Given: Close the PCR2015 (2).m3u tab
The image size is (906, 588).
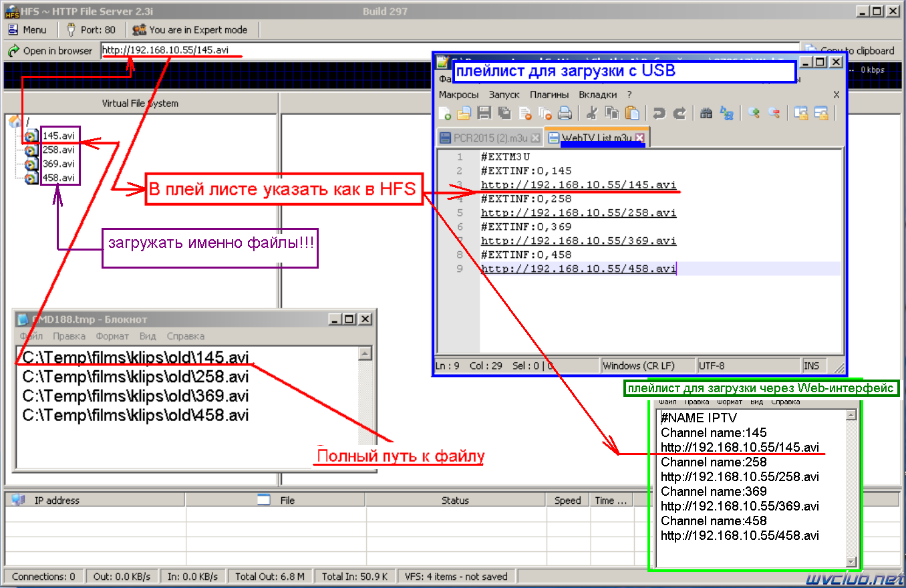Looking at the screenshot, I should click(x=535, y=138).
